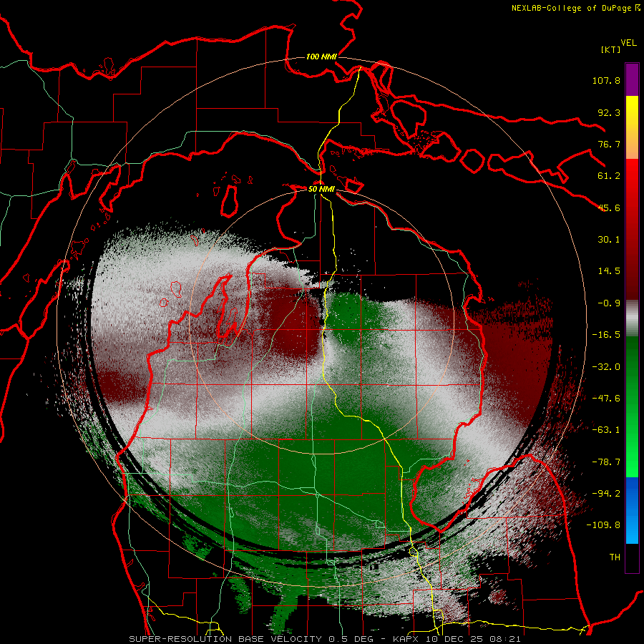
Task: Click the VEL legend title
Action: (628, 43)
